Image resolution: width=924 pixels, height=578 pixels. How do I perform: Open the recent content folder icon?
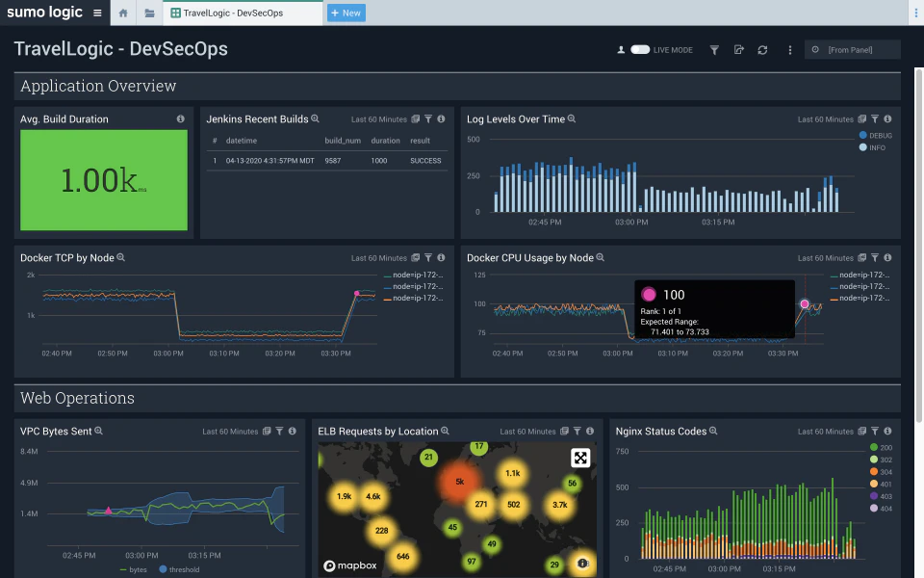148,13
